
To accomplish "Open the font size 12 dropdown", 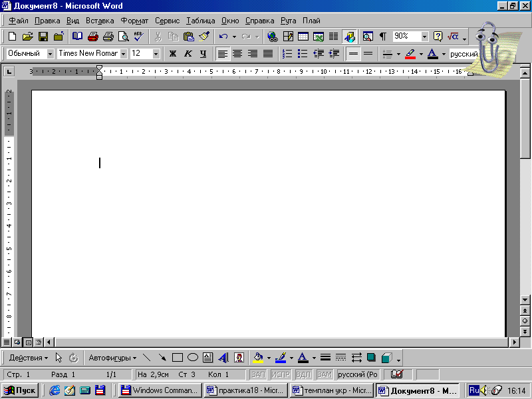I will pos(156,54).
